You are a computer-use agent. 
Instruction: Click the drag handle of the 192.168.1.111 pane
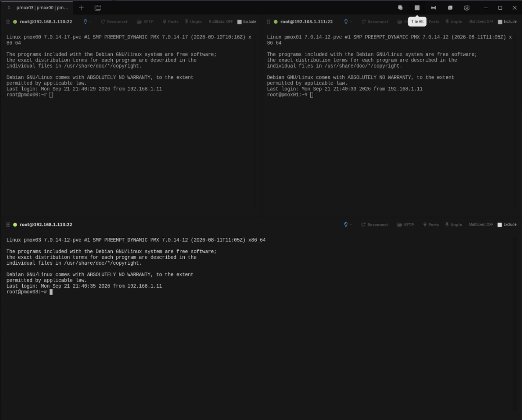pyautogui.click(x=269, y=22)
